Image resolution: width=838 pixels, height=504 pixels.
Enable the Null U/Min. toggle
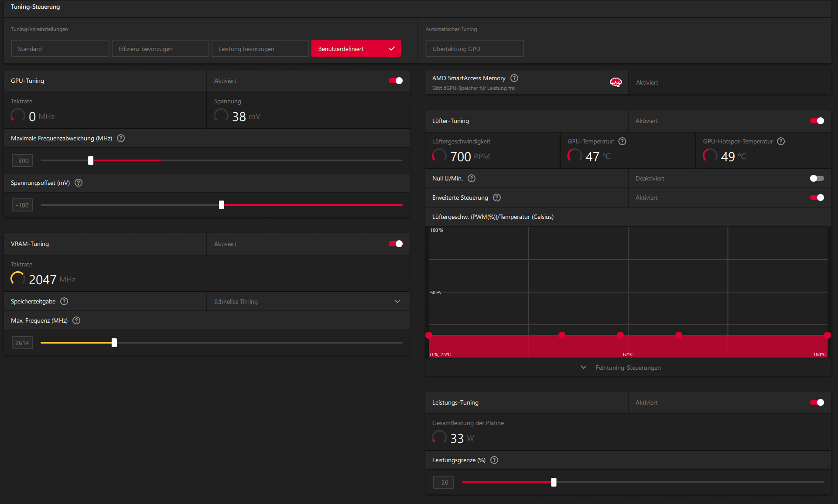tap(817, 178)
